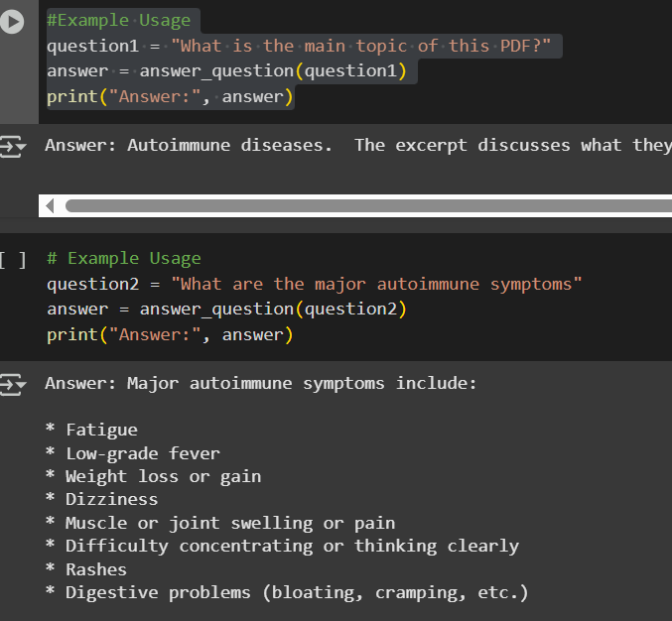672x621 pixels.
Task: Click the question1 assignment line
Action: pos(299,46)
